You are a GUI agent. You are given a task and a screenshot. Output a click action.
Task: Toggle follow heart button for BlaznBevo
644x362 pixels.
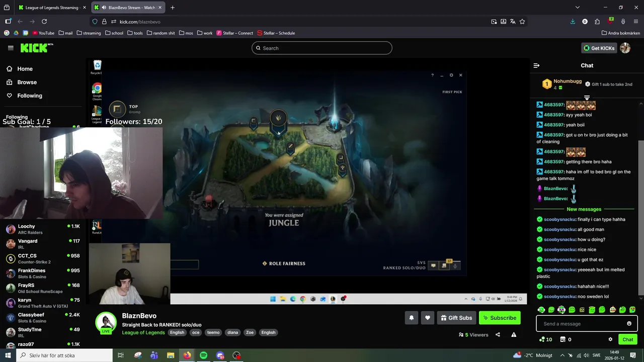coord(428,318)
